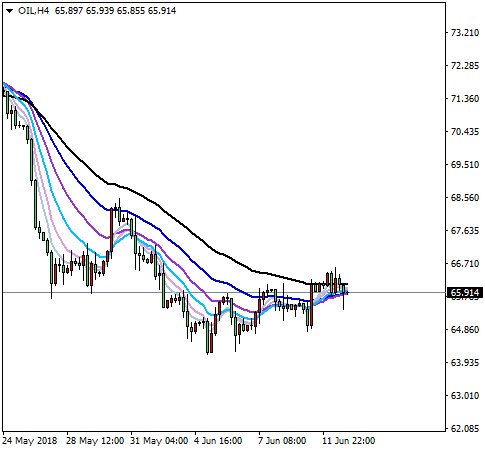The height and width of the screenshot is (452, 485).
Task: Click the 11 Jun 22:00 time label
Action: pyautogui.click(x=349, y=441)
